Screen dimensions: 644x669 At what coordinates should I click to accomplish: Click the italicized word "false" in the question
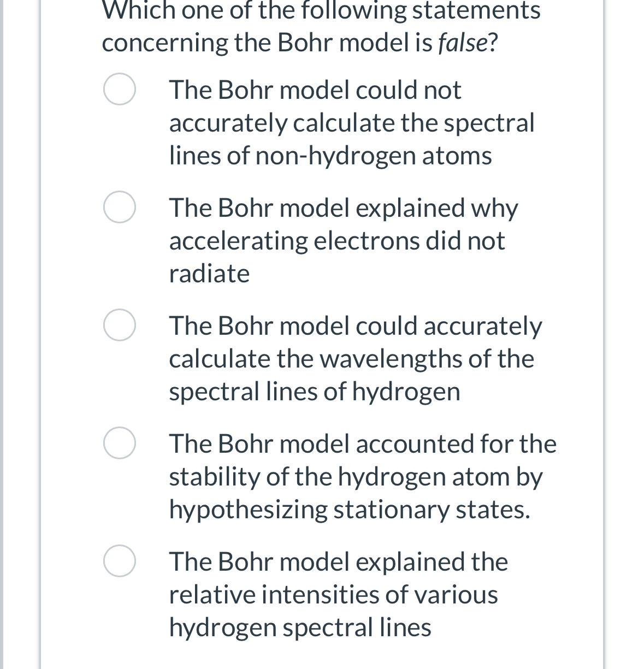point(462,43)
